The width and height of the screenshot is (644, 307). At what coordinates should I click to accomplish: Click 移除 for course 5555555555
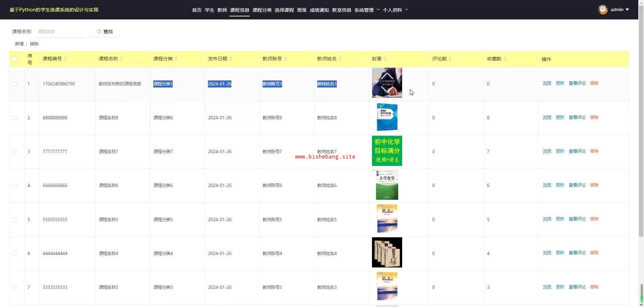click(594, 219)
